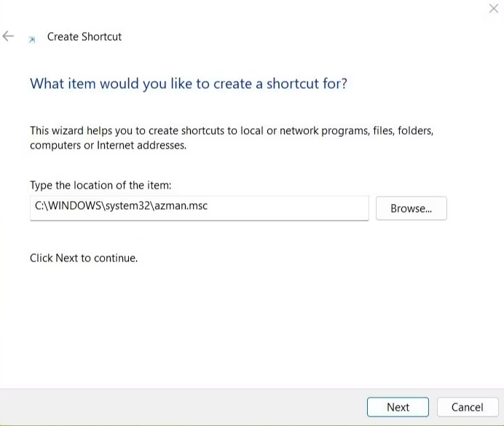This screenshot has height=426, width=504.
Task: Open the Browse... file picker
Action: [411, 208]
